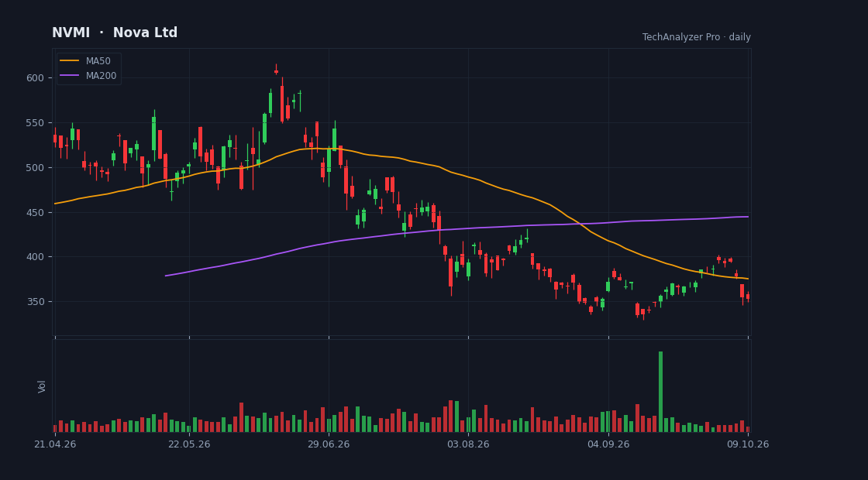Click the tallest green volume bar
The height and width of the screenshot is (480, 868).
coord(660,392)
